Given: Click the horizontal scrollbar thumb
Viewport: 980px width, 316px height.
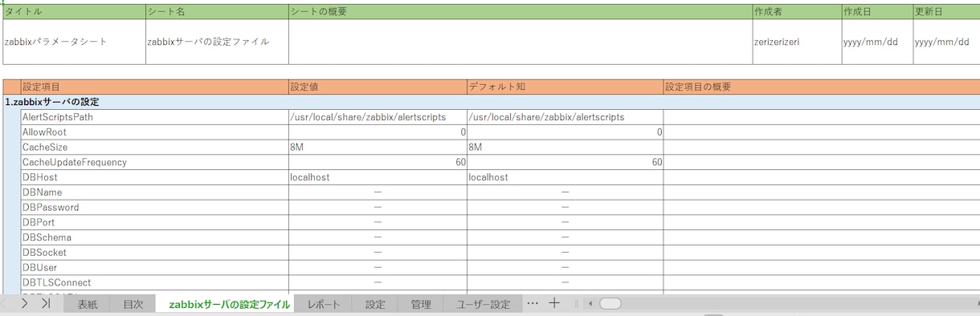Looking at the screenshot, I should point(610,304).
